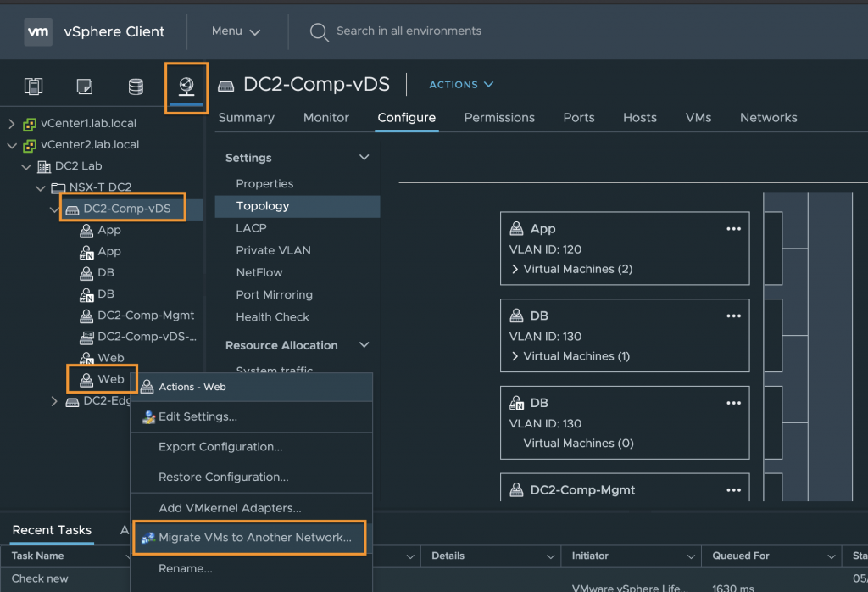Click DC2-Comp-Mgmt port group icon in tree
This screenshot has height=592, width=868.
click(x=86, y=316)
